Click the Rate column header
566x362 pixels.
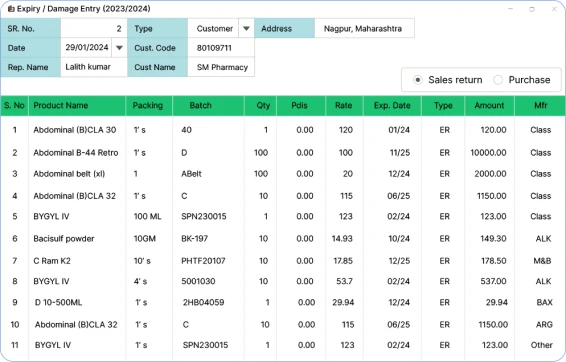tap(345, 105)
